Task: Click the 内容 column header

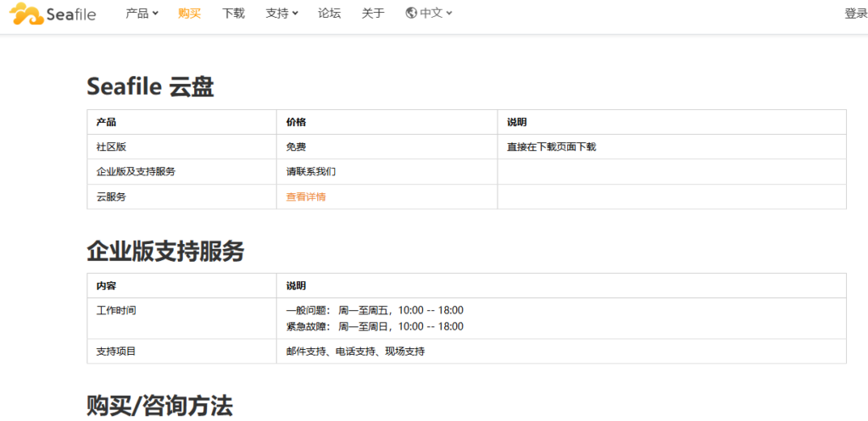Action: (x=181, y=285)
